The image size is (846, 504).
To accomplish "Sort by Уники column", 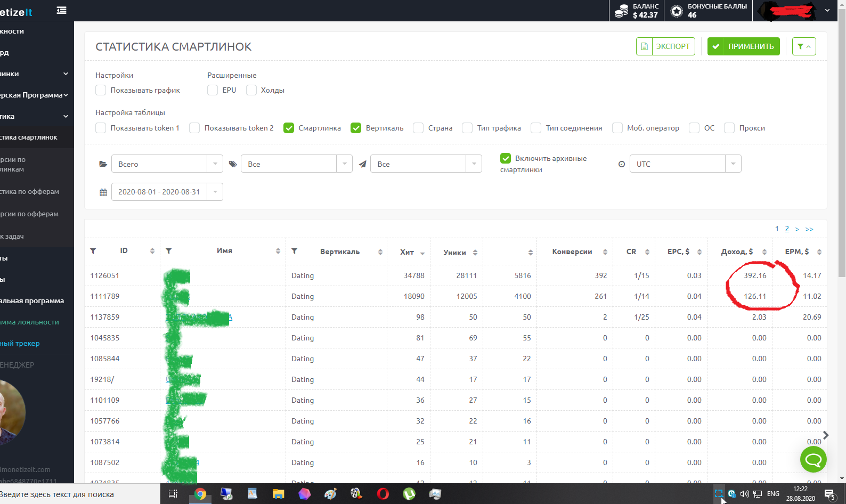I will pyautogui.click(x=475, y=253).
